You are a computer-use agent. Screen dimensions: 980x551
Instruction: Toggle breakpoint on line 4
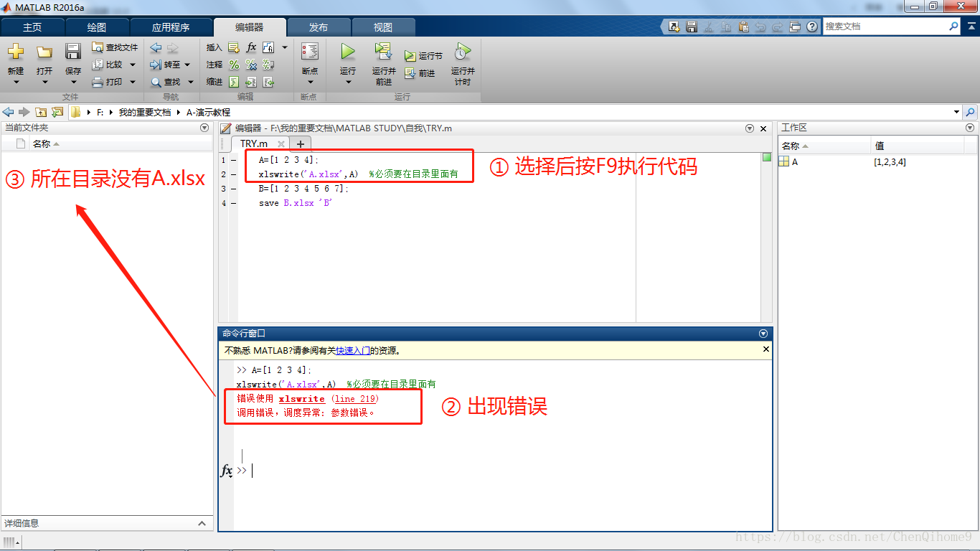234,203
